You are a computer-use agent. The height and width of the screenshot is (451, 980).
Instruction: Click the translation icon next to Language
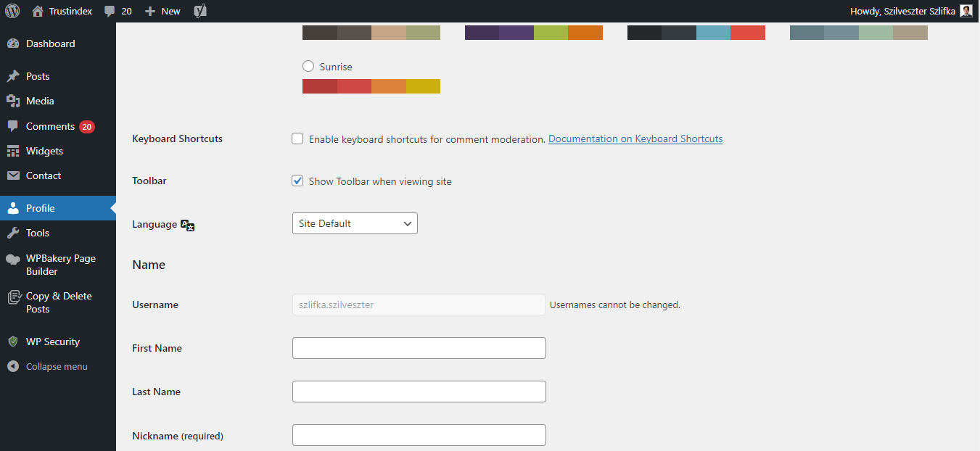187,225
